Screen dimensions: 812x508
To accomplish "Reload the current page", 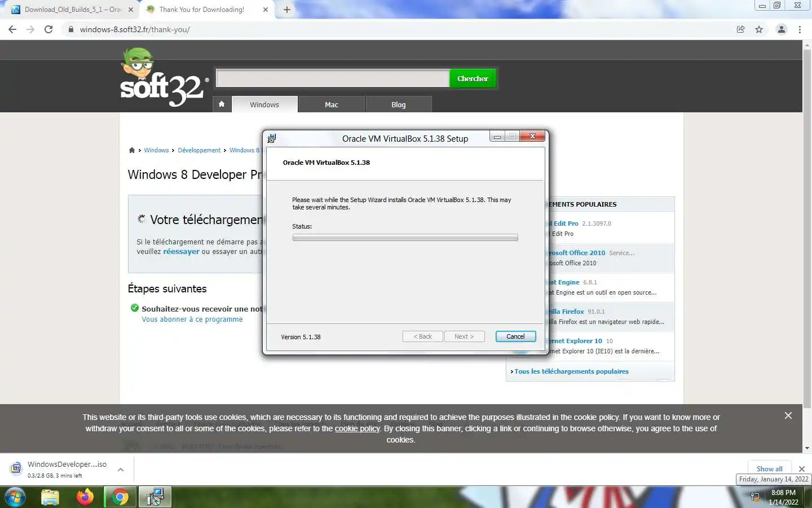I will [48, 29].
